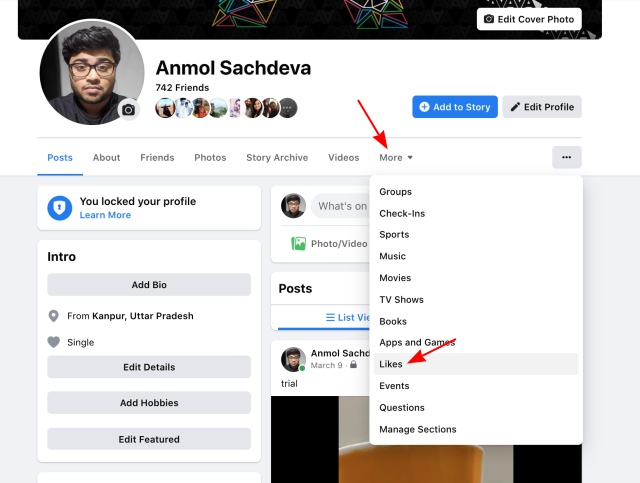
Task: Open the Story Archive tab
Action: (x=277, y=158)
